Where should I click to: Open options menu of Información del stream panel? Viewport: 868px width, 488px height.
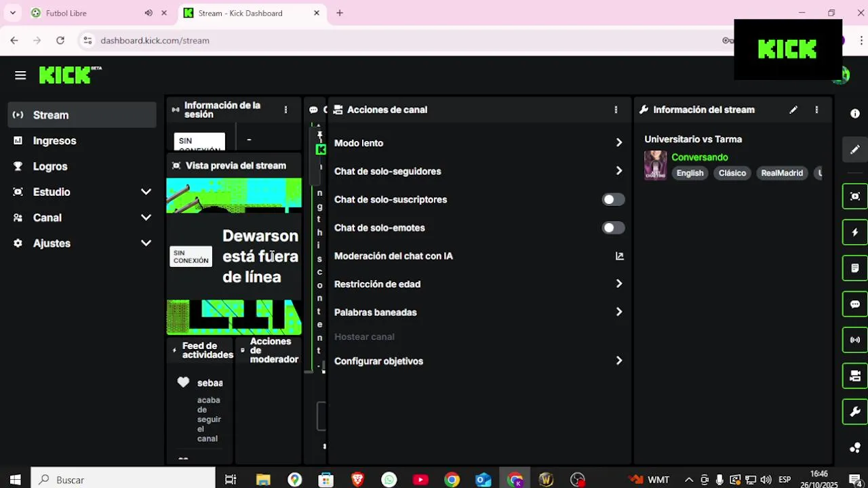816,110
